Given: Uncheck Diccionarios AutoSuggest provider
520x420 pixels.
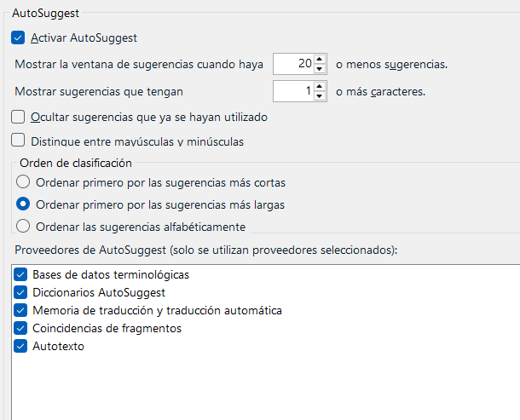Looking at the screenshot, I should (21, 293).
